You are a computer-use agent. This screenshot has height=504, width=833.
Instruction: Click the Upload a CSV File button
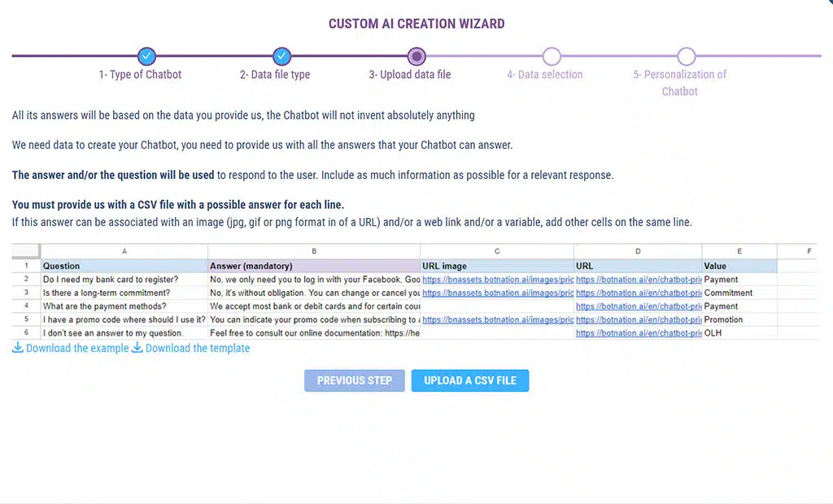tap(470, 380)
